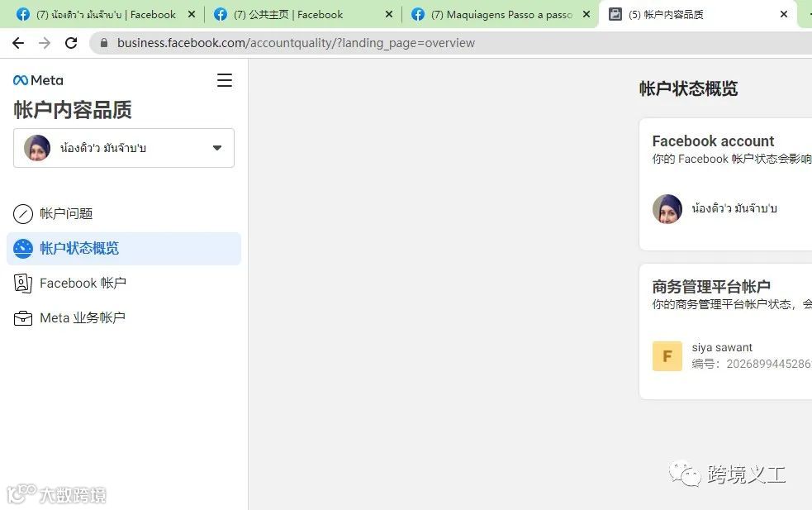812x510 pixels.
Task: Click the Facebook 帐户 ID card icon
Action: 23,283
